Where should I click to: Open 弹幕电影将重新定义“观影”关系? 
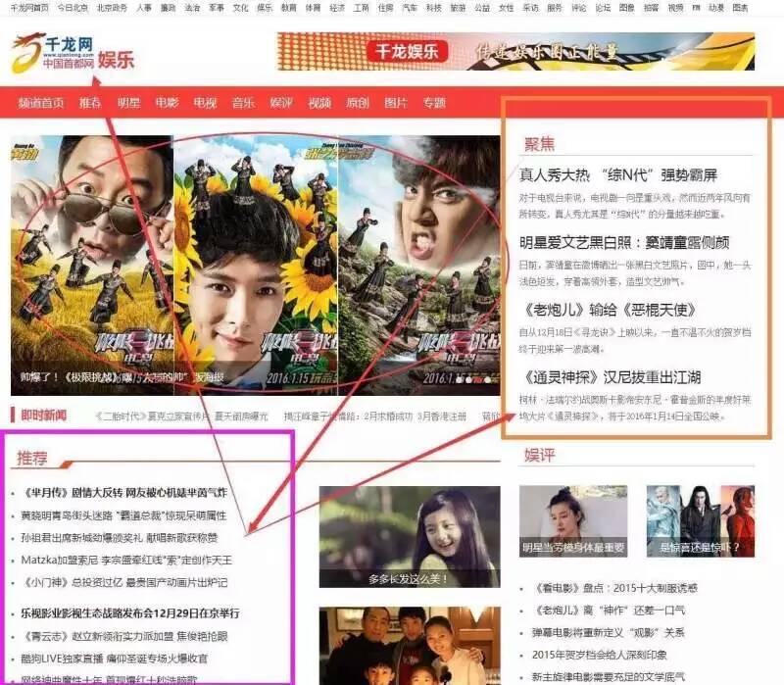click(x=608, y=632)
